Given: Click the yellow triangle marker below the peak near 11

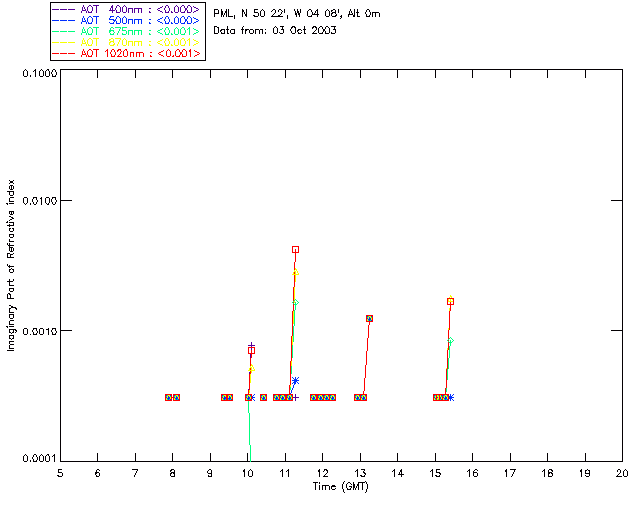Looking at the screenshot, I should tap(296, 272).
